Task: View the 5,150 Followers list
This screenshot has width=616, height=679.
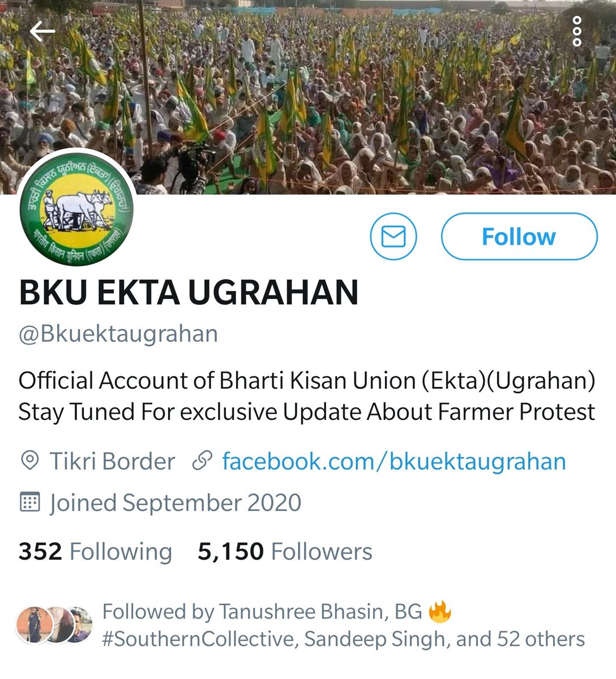Action: 285,552
